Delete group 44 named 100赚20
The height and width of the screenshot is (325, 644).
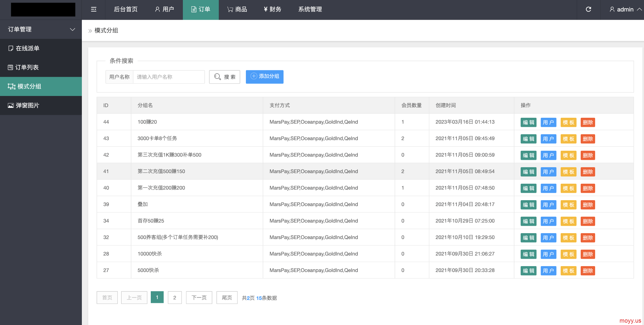588,122
